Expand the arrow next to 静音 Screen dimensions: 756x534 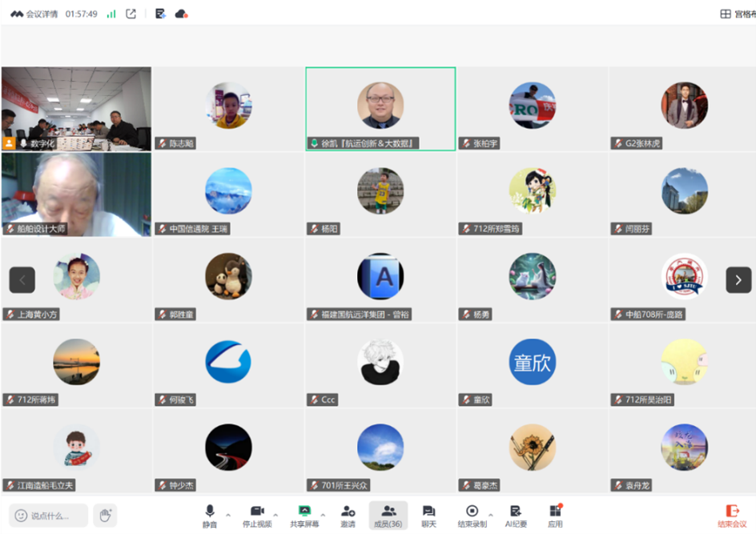(x=228, y=515)
